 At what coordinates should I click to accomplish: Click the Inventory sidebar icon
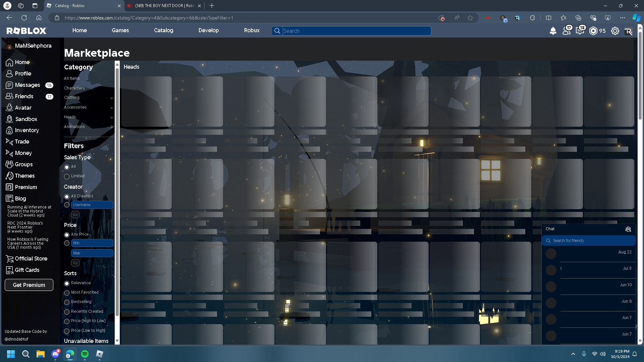click(9, 130)
